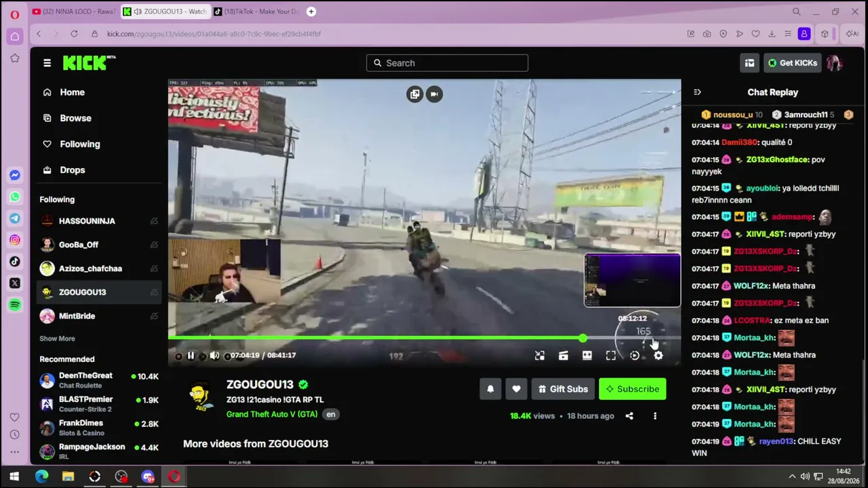The image size is (868, 488).
Task: Go to Home in sidebar
Action: tap(98, 92)
